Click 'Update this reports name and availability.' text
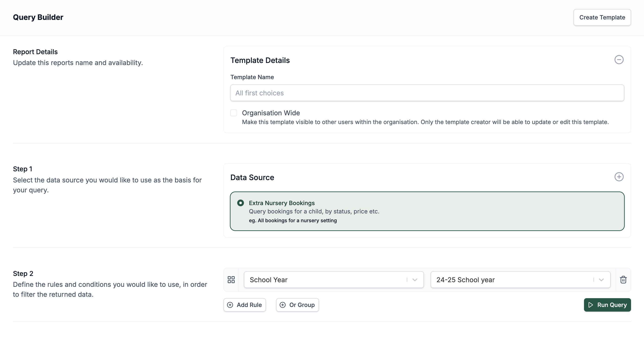This screenshot has width=644, height=344. coord(78,63)
